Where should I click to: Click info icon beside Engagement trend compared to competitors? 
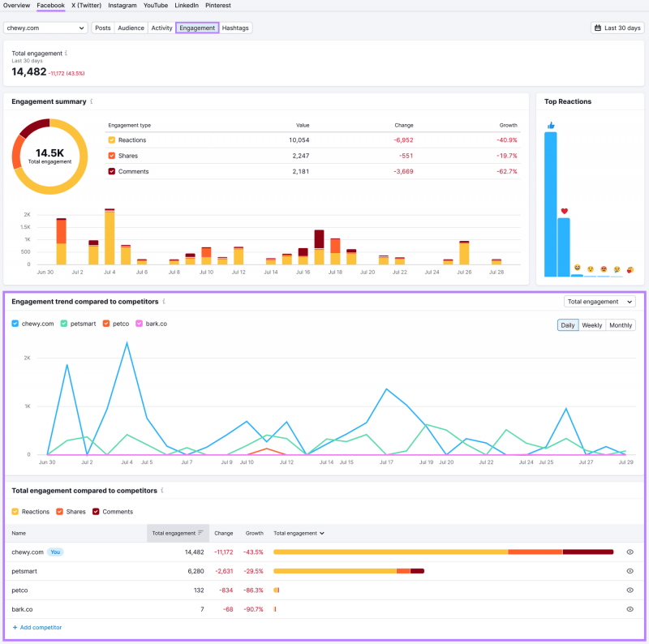pyautogui.click(x=165, y=301)
